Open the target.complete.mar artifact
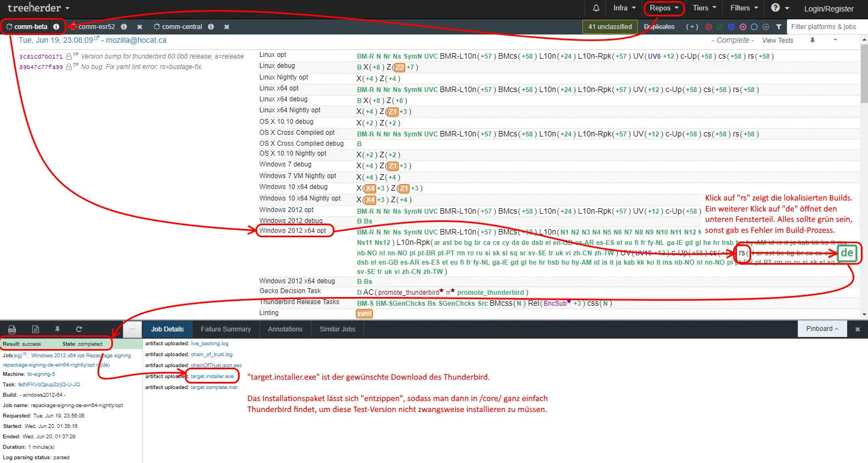Image resolution: width=868 pixels, height=463 pixels. (214, 387)
